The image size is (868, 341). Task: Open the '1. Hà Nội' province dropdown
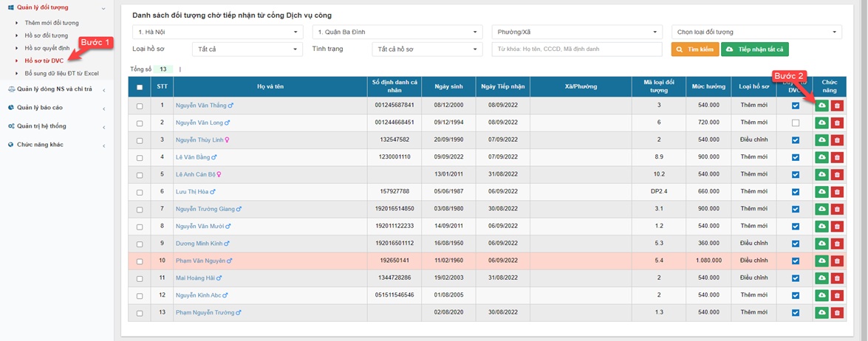point(217,32)
